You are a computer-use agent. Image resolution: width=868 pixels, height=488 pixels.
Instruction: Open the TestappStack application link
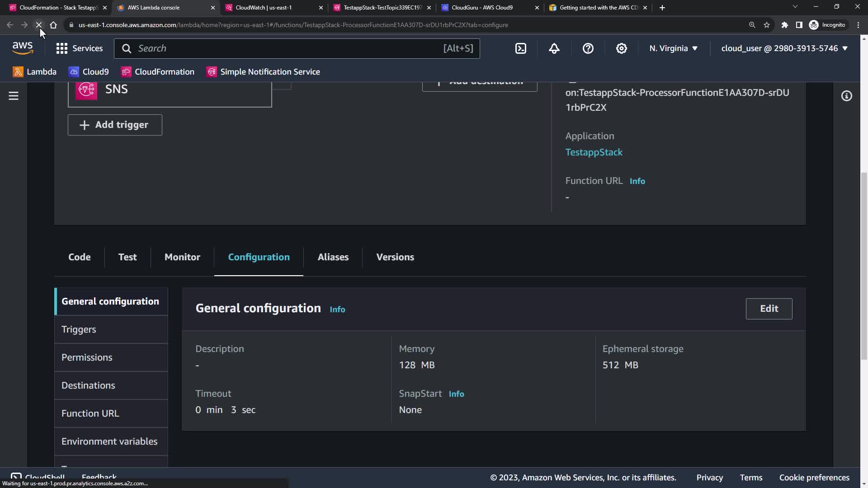[594, 152]
